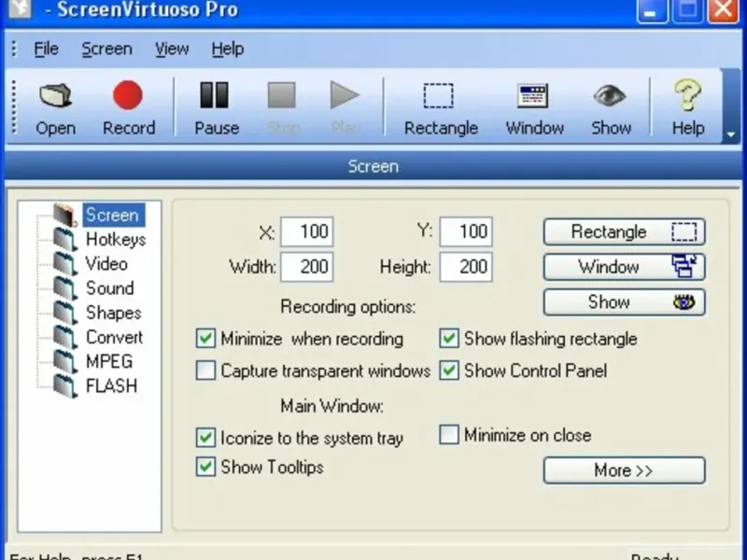This screenshot has height=560, width=747.
Task: Open the File menu
Action: (x=46, y=49)
